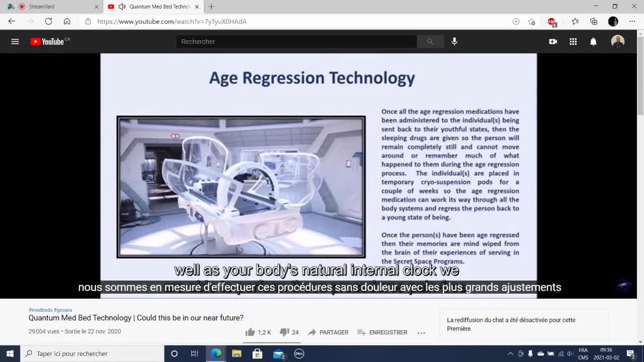Image resolution: width=644 pixels, height=362 pixels.
Task: Go back with the browser back arrow
Action: point(12,21)
